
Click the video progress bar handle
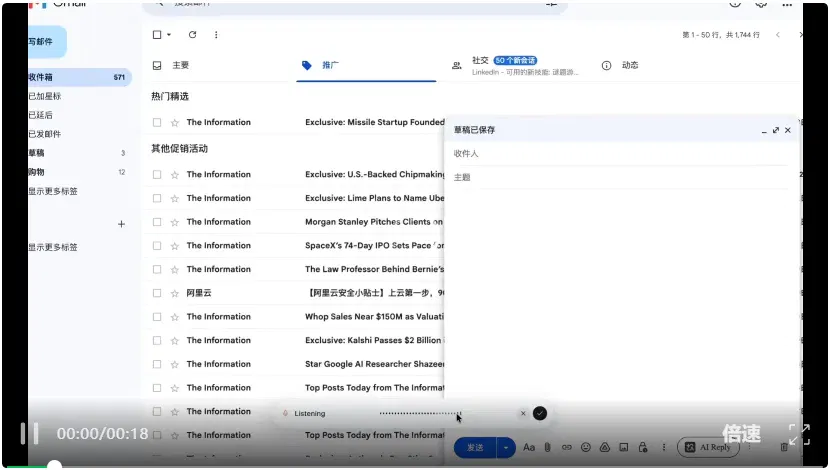(54, 465)
